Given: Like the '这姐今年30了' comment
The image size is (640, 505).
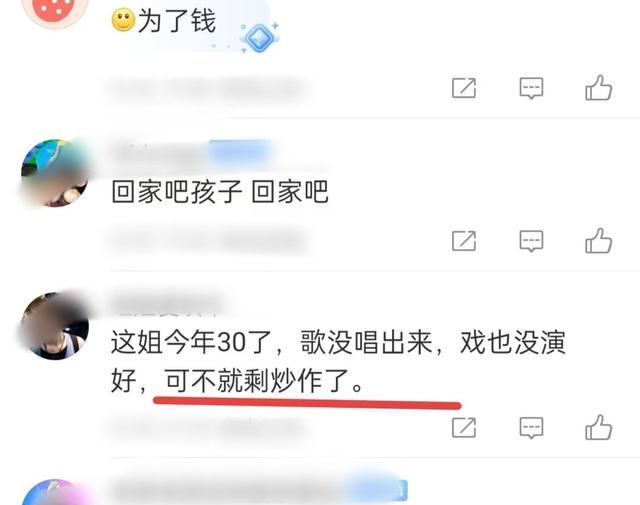Looking at the screenshot, I should (x=598, y=427).
